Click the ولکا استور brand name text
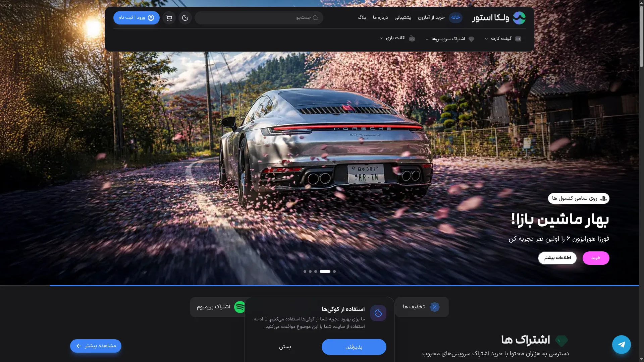Viewport: 644px width, 362px height. (x=491, y=18)
